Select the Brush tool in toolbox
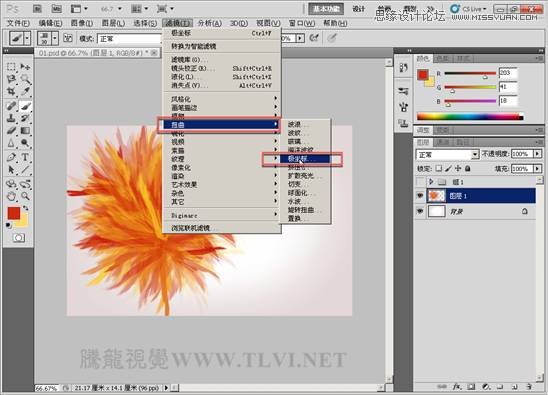 coord(25,105)
